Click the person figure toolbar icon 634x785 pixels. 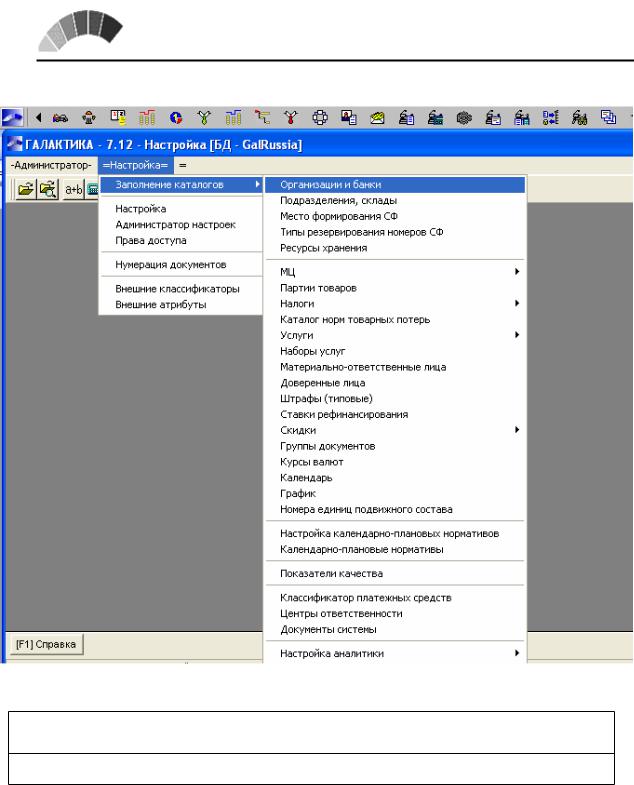(89, 118)
